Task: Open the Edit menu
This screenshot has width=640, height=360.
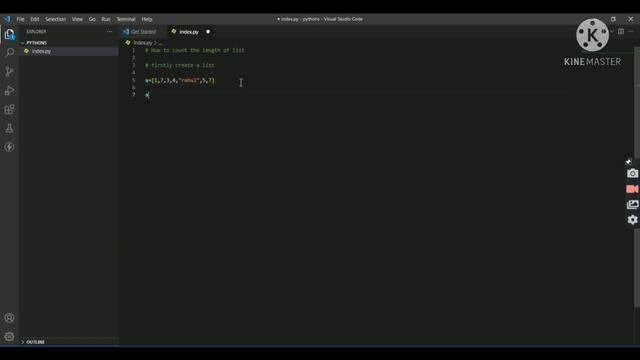Action: coord(35,19)
